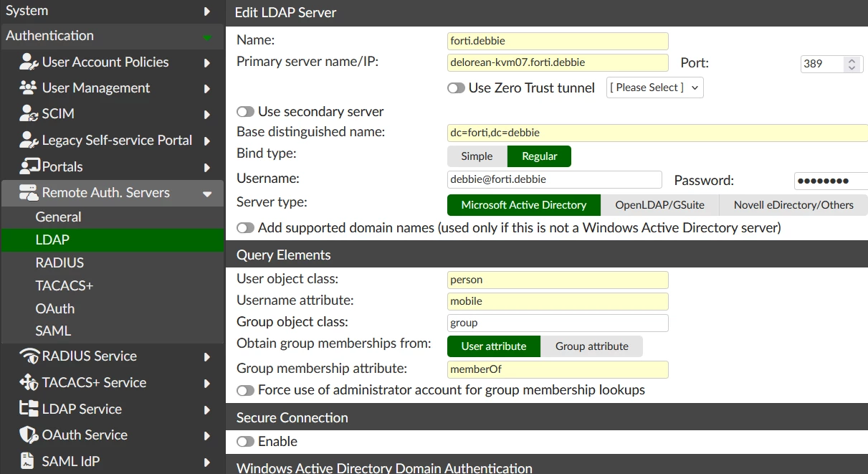Screen dimensions: 868x474
Task: Enable the Use Zero Trust tunnel toggle
Action: (x=456, y=88)
